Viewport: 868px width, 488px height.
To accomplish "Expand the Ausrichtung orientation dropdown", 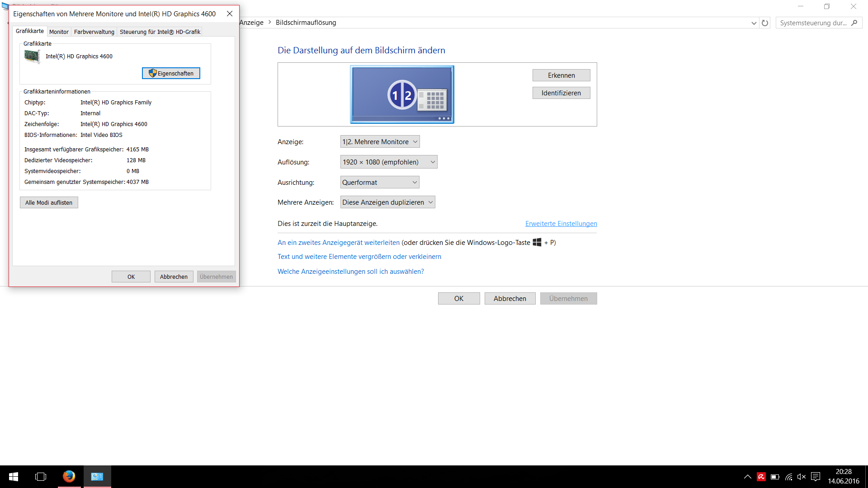I will [x=380, y=183].
